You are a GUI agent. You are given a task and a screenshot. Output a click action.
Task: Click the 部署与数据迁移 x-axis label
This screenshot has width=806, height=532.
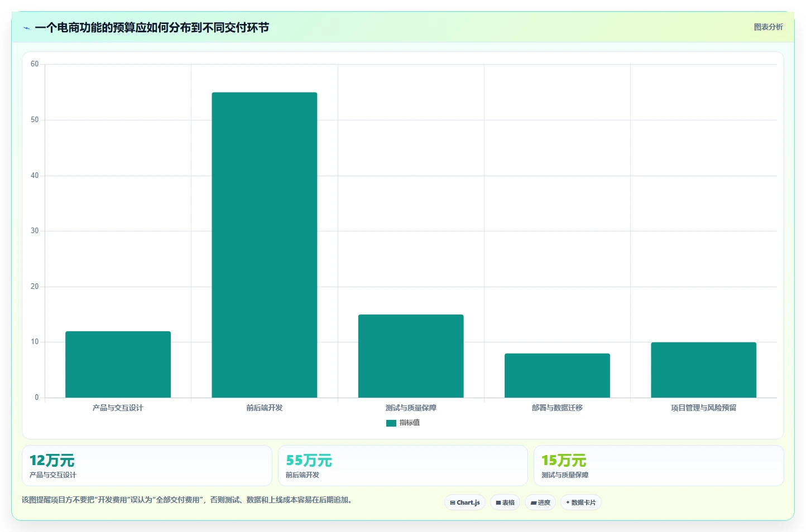[557, 408]
